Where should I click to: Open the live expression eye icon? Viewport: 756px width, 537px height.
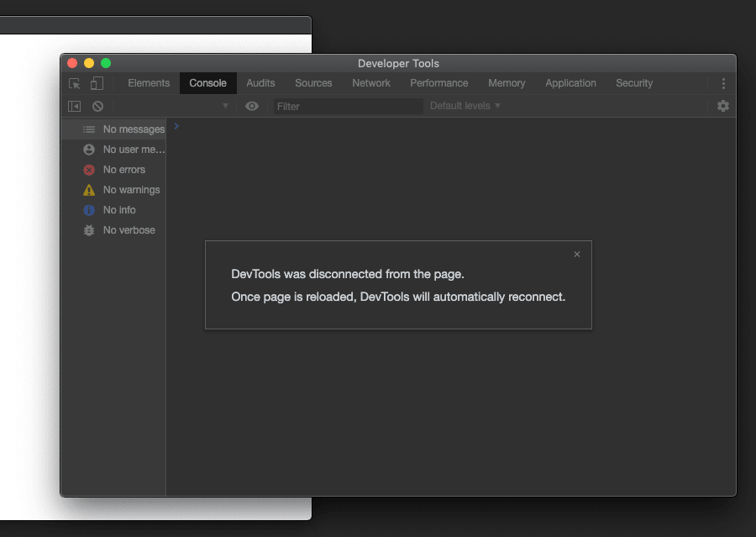point(252,106)
